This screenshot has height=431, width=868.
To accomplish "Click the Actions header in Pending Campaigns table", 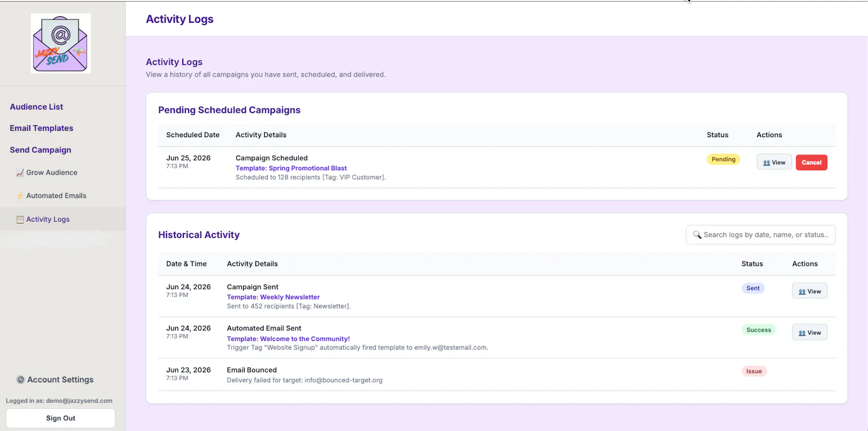I will pyautogui.click(x=769, y=135).
